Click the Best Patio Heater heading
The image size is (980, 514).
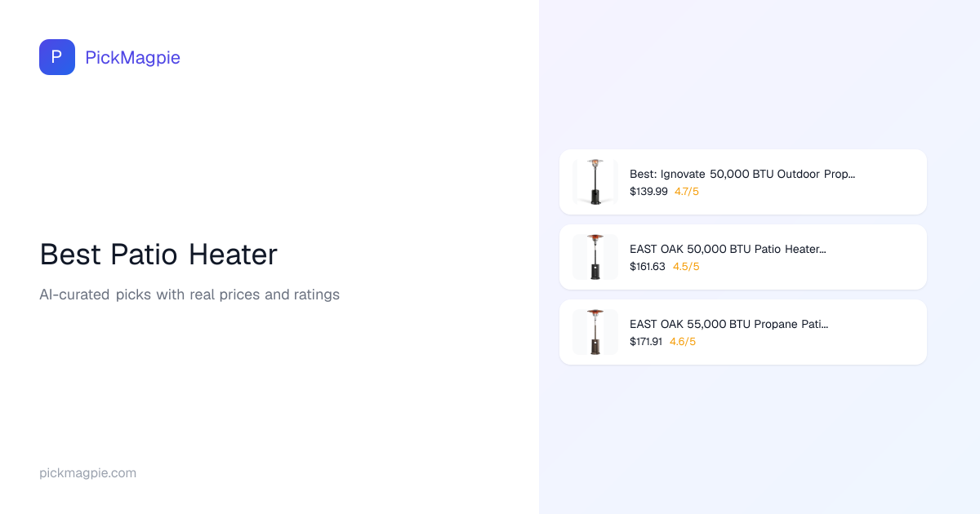158,255
